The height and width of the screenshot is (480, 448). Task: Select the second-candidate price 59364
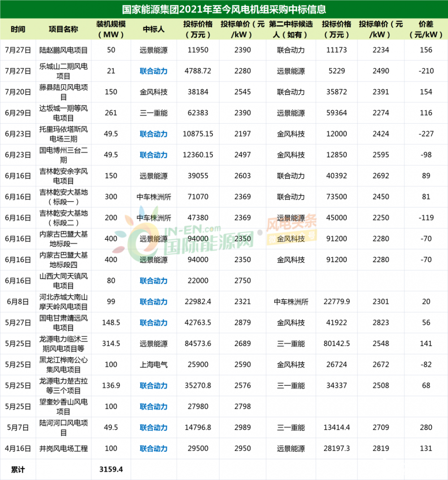click(x=336, y=113)
